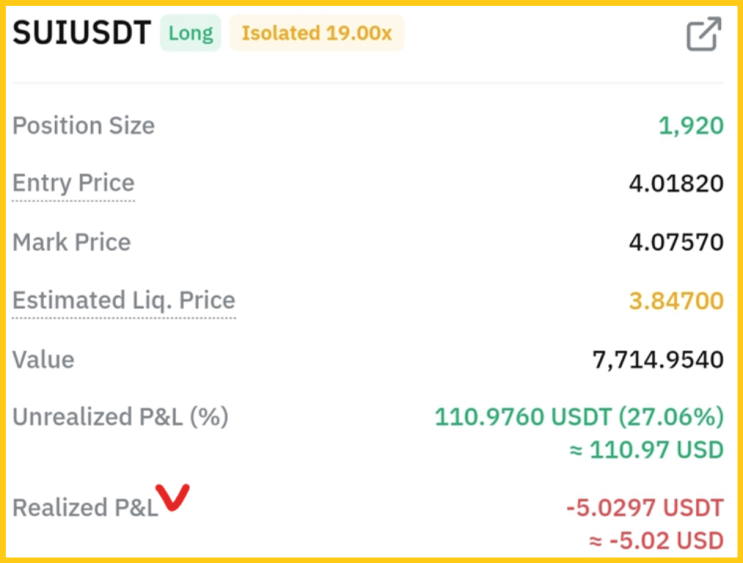Click the green Long badge
The width and height of the screenshot is (743, 563).
(x=190, y=34)
